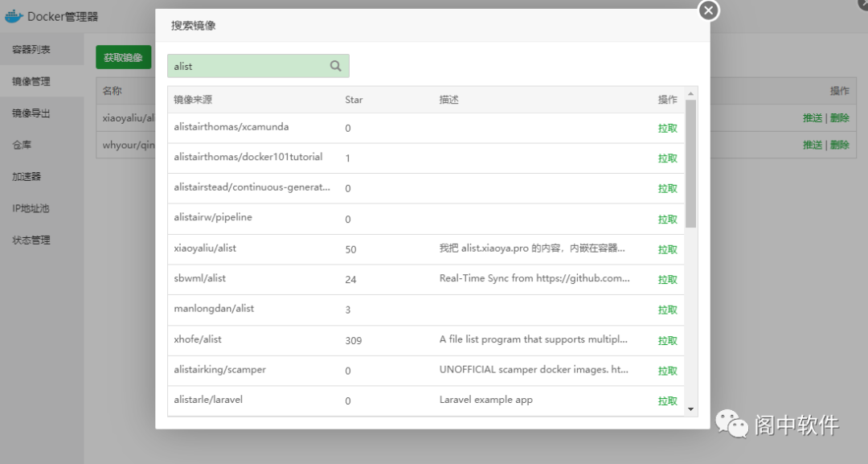The height and width of the screenshot is (464, 868).
Task: Pull alistairw/pipeline image
Action: coord(667,220)
